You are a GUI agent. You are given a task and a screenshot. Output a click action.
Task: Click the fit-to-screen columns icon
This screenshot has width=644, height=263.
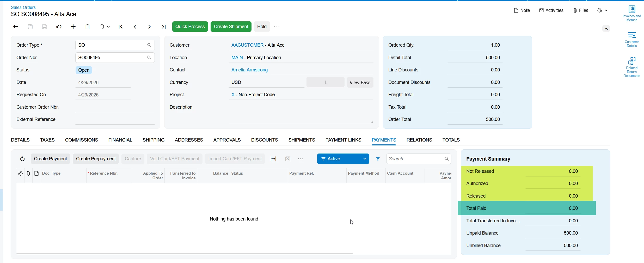(x=273, y=159)
